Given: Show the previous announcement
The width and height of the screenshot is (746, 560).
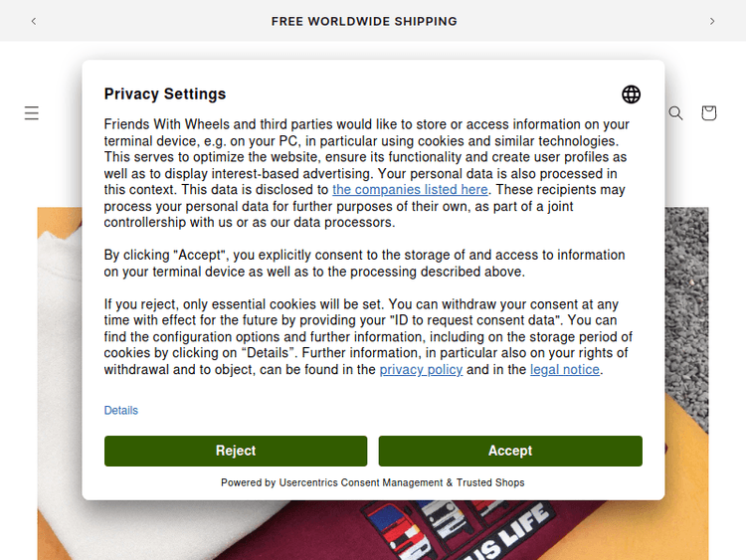Looking at the screenshot, I should click(x=34, y=21).
